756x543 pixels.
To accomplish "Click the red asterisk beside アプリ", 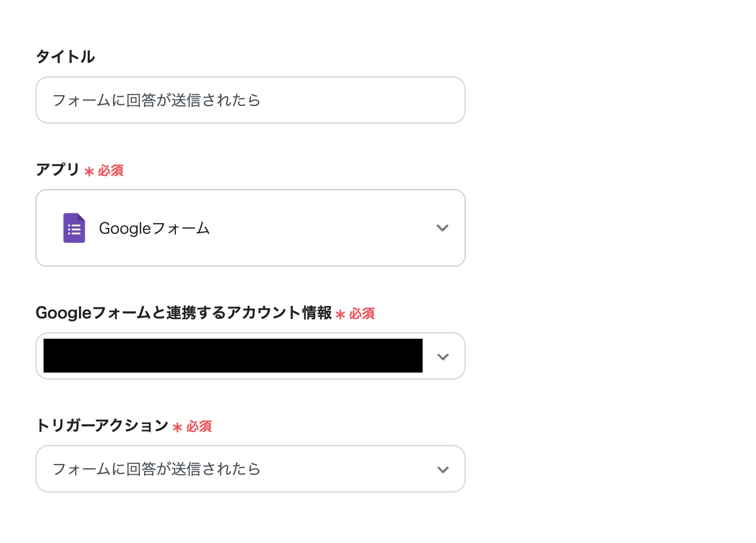I will coord(89,172).
